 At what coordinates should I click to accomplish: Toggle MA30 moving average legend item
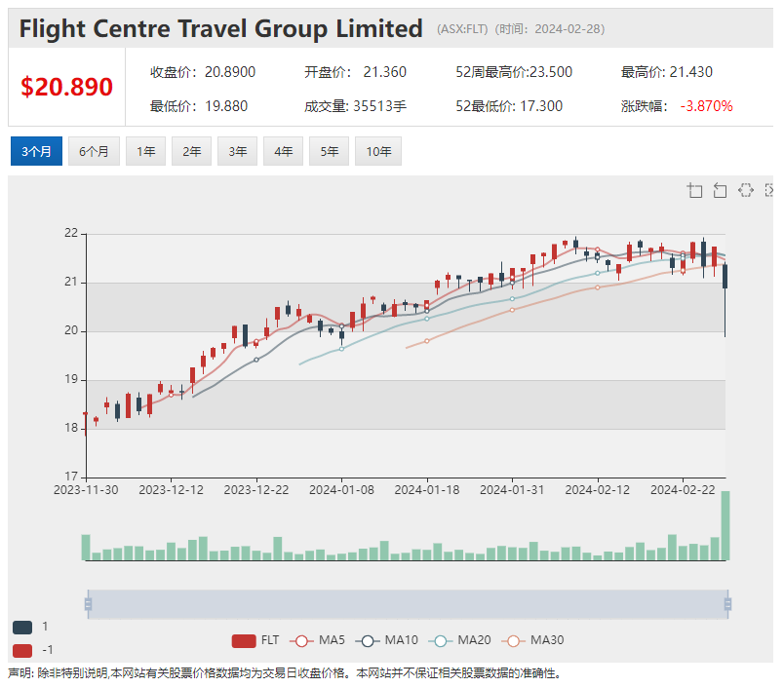pyautogui.click(x=531, y=640)
